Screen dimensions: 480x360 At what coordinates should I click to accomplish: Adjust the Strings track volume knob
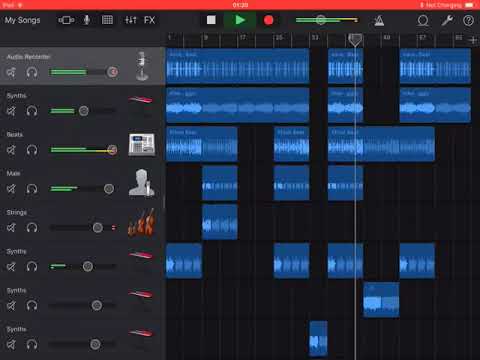[98, 228]
